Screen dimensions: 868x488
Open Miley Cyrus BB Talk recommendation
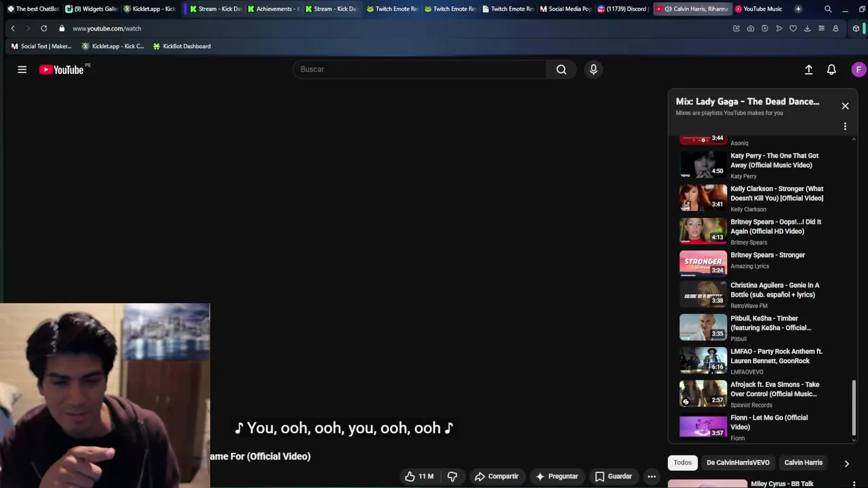pos(782,484)
